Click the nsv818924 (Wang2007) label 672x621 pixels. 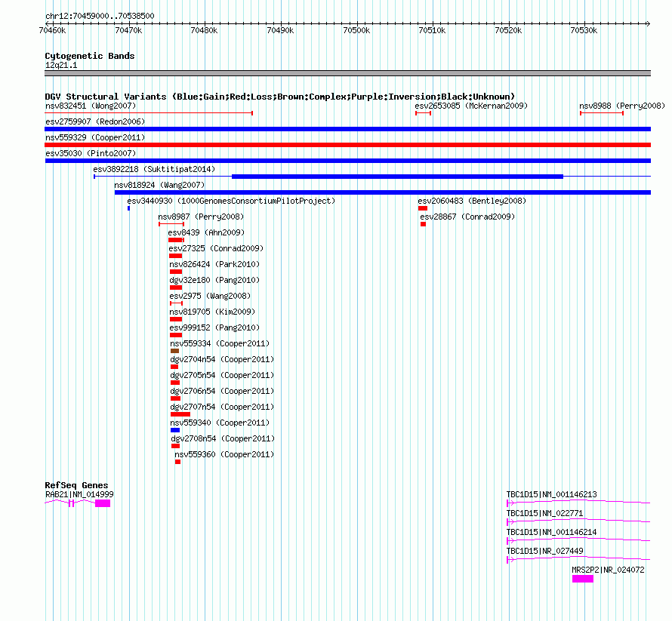click(x=159, y=185)
